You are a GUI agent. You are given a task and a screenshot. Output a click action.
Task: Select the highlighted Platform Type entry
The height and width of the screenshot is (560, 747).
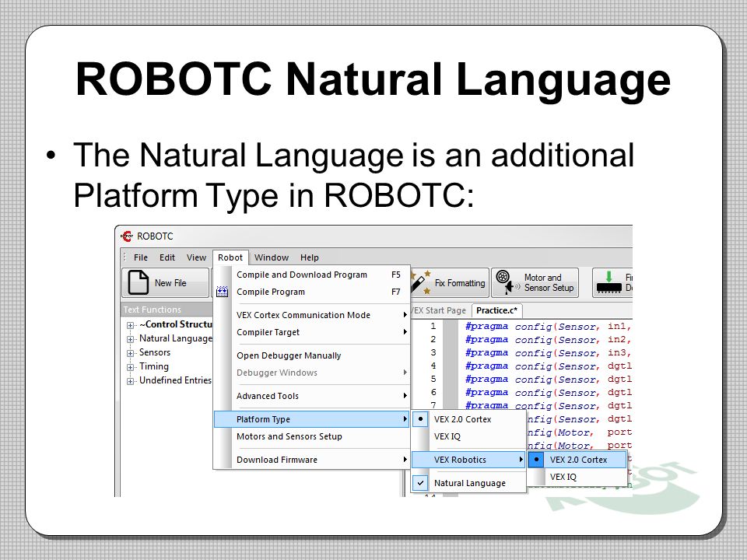[x=311, y=419]
